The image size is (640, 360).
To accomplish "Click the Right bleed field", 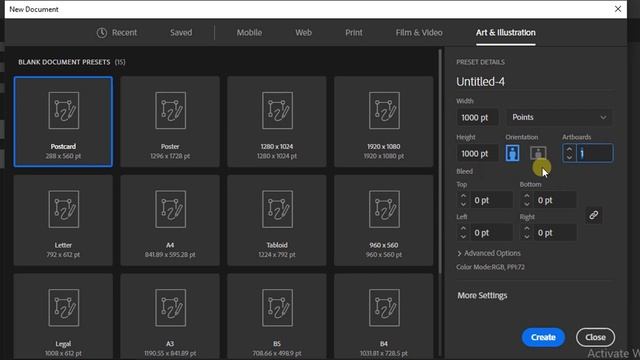I will [555, 233].
